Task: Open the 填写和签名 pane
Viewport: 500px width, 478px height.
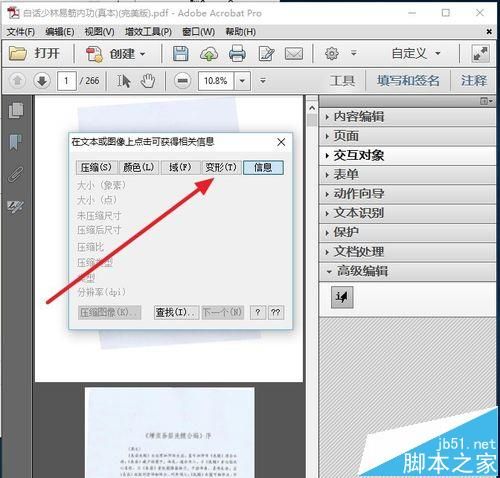Action: 408,81
